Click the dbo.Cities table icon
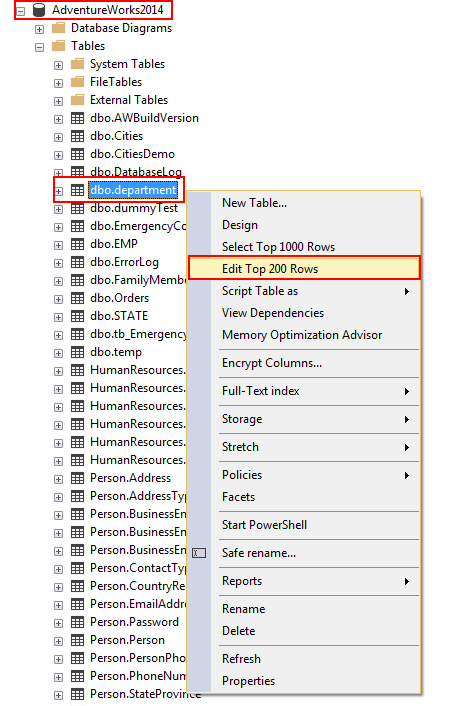475x706 pixels. coord(77,136)
